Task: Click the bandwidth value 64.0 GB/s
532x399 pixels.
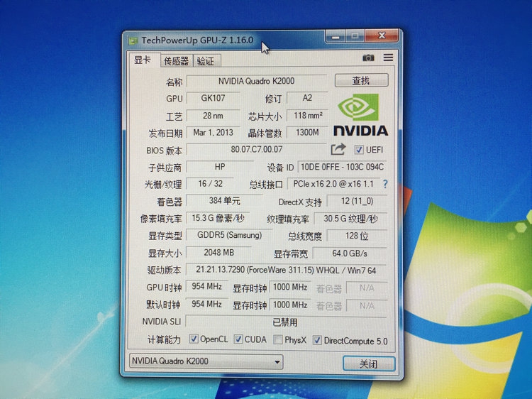Action: coord(350,253)
